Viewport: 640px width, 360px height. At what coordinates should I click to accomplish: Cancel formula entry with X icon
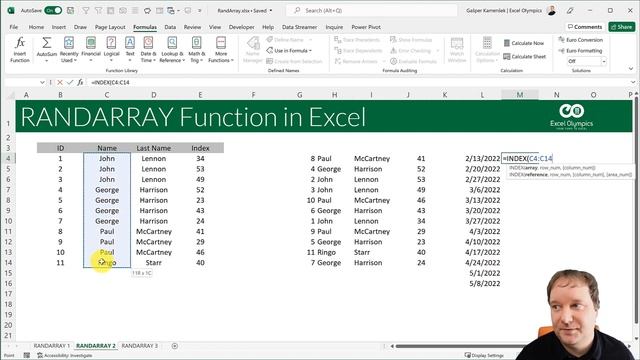60,82
